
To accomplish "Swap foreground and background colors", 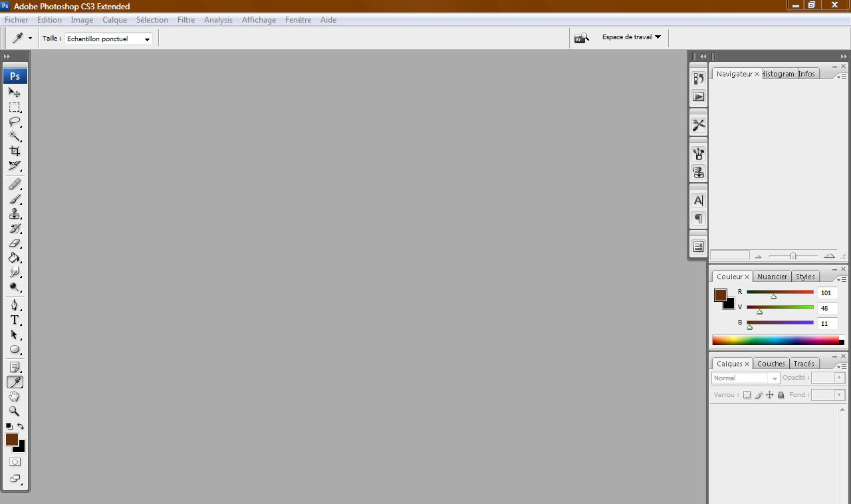I will pos(21,426).
